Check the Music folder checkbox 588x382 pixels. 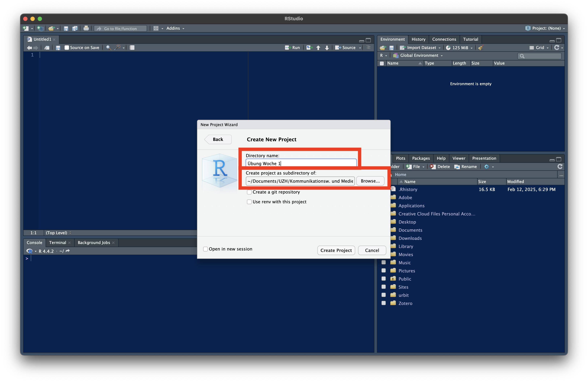coord(383,262)
